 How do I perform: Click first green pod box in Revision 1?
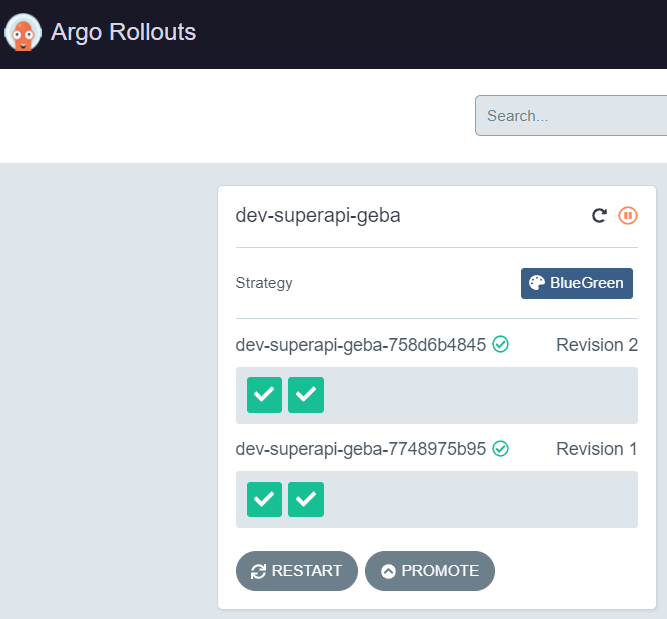pyautogui.click(x=264, y=499)
